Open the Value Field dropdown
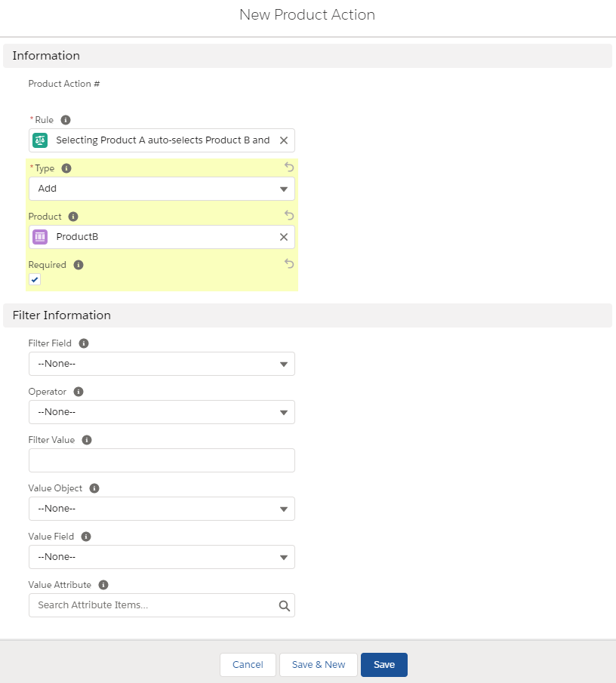 click(x=162, y=557)
